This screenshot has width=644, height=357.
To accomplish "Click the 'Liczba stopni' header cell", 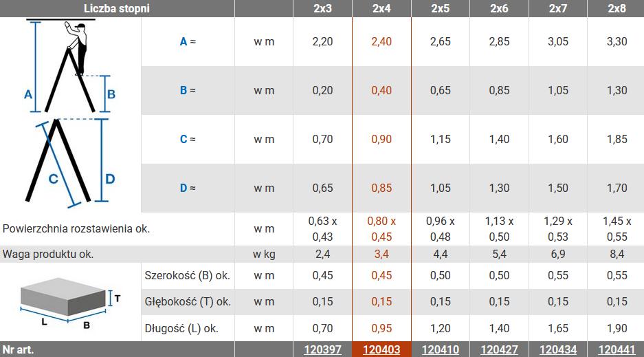I will [x=116, y=9].
